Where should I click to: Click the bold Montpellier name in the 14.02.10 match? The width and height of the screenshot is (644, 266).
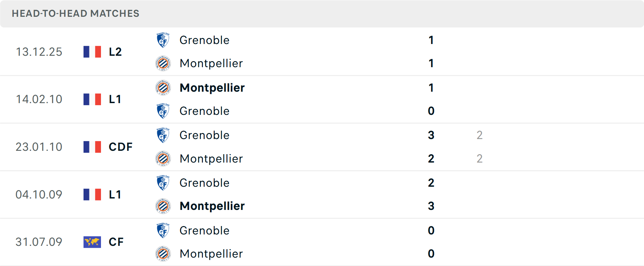click(212, 87)
